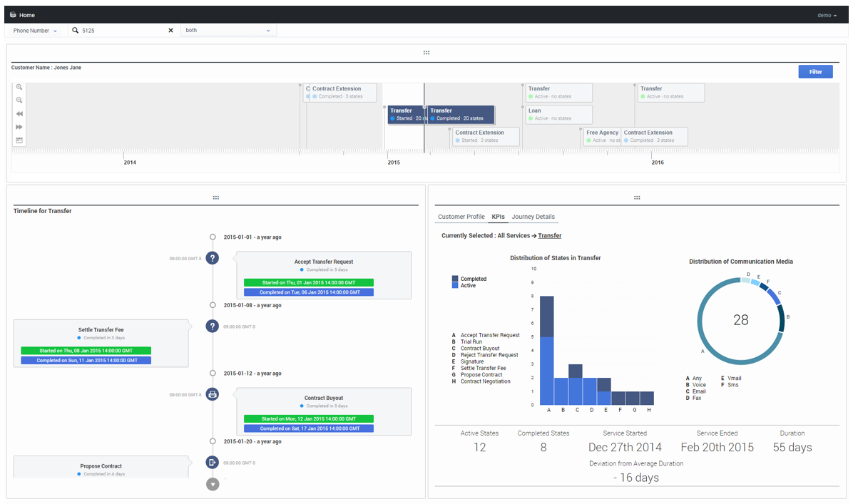The height and width of the screenshot is (504, 853).
Task: Click the printer icon for Contract Buyout
Action: point(212,394)
